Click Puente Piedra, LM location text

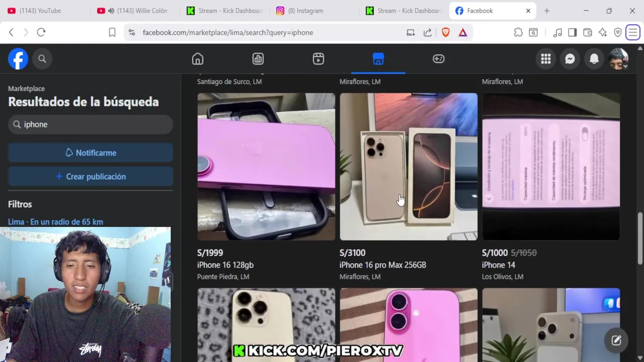pos(223,277)
